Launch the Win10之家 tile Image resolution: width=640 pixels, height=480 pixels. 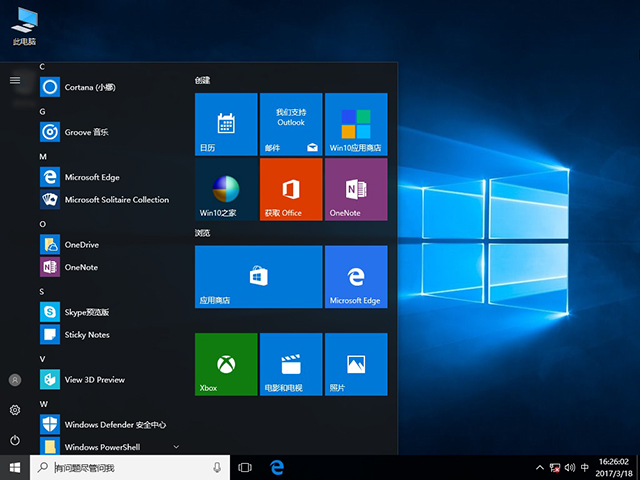[226, 189]
